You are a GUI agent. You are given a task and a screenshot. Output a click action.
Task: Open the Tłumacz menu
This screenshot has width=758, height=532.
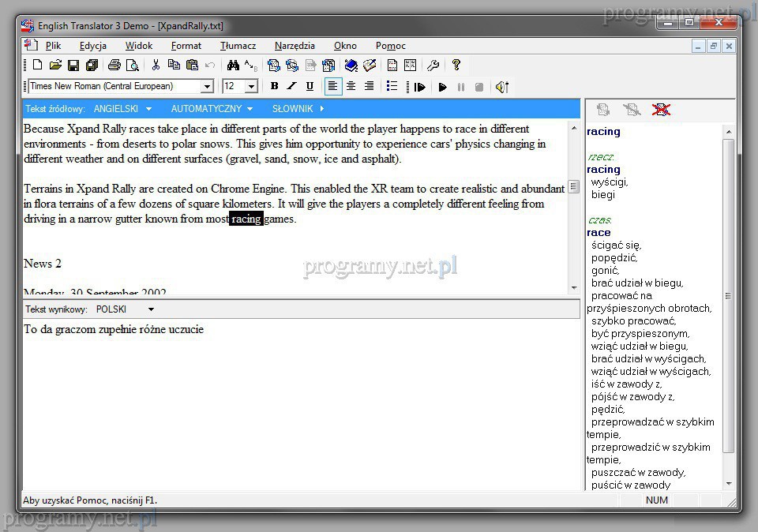pyautogui.click(x=238, y=46)
